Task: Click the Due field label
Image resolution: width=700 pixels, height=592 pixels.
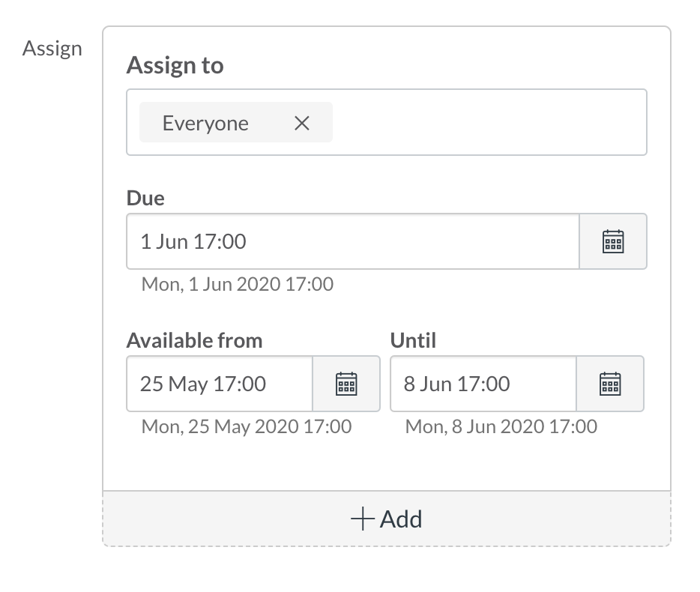Action: click(145, 199)
